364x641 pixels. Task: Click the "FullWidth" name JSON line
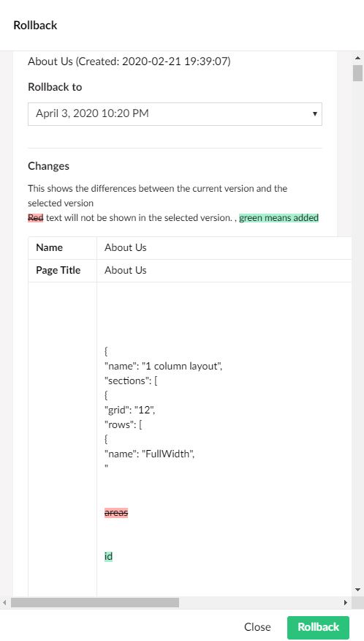(150, 454)
